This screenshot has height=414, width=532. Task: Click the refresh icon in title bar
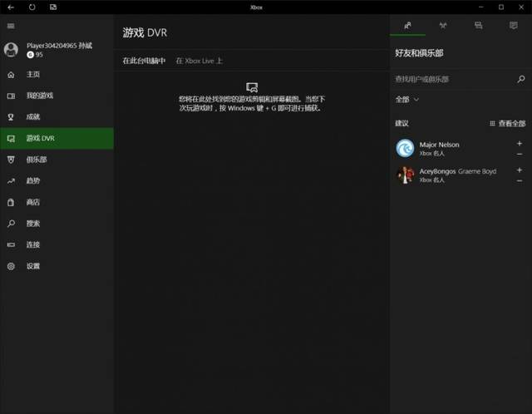[x=32, y=7]
